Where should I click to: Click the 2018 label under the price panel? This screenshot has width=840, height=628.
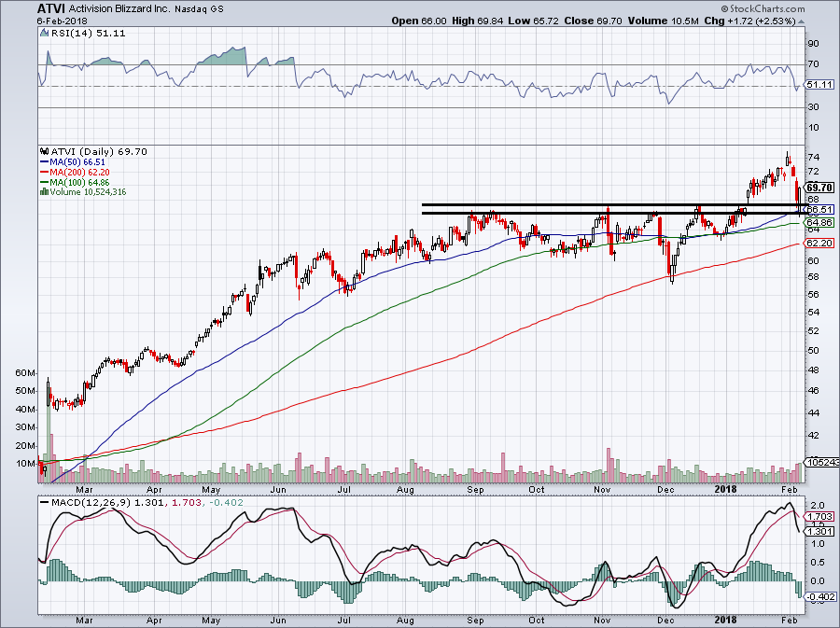(725, 489)
